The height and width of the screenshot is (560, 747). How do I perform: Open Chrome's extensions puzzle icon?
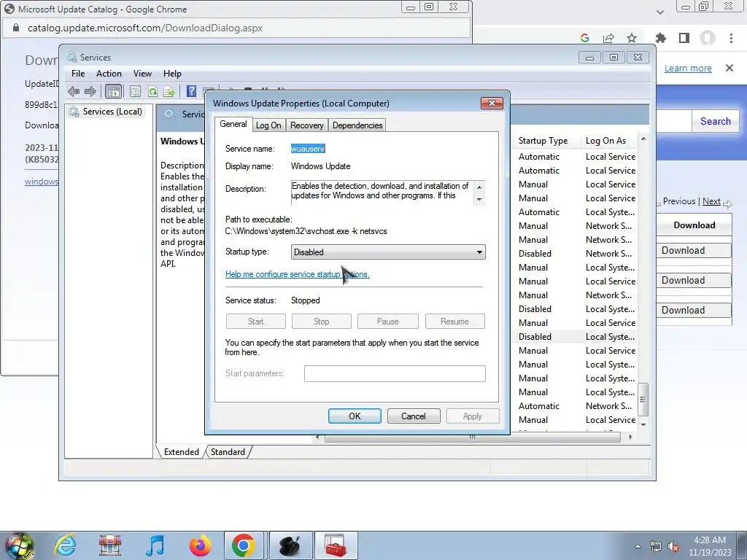coord(661,38)
